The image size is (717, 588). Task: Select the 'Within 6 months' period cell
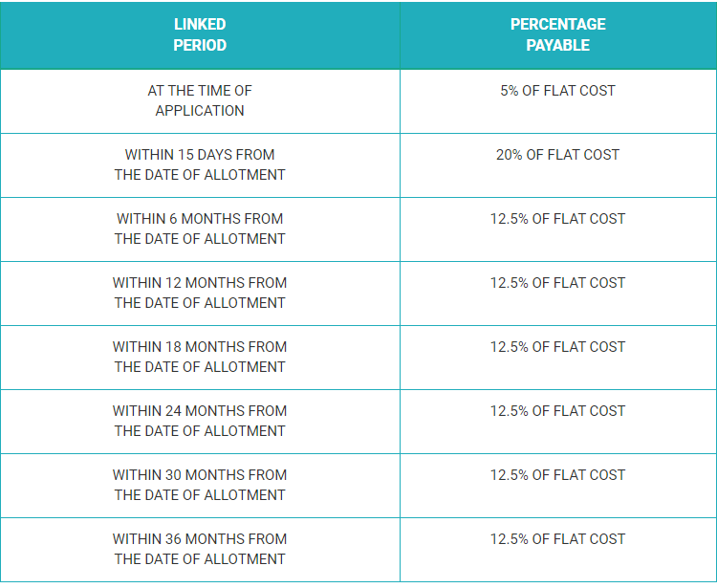coord(200,229)
